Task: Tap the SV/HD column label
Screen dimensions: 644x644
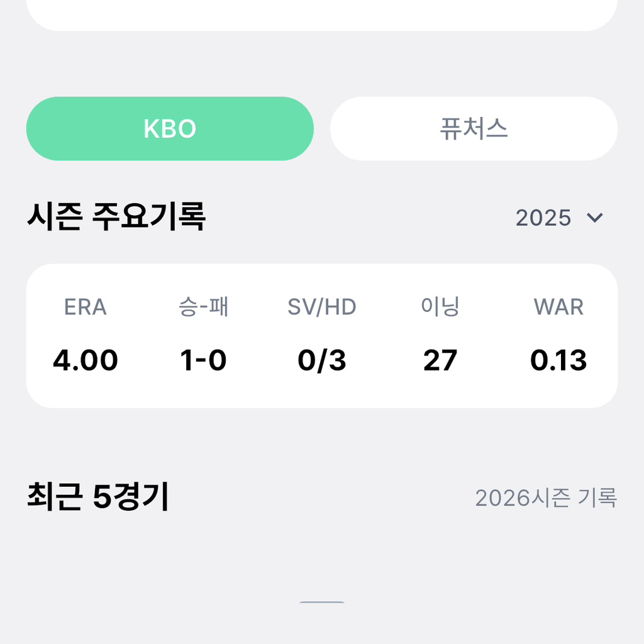Action: [x=322, y=307]
